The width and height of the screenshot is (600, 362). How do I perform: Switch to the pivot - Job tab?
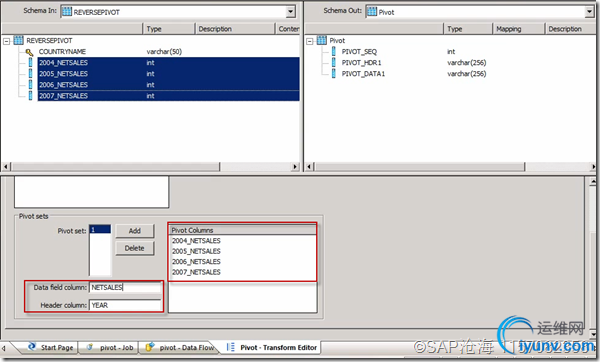coord(109,347)
